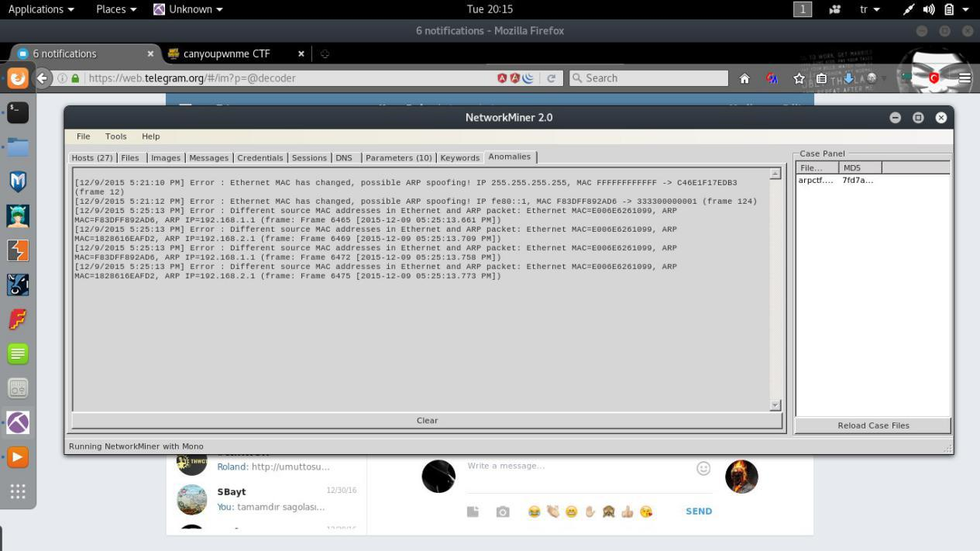980x551 pixels.
Task: Bookmark this page with the star icon
Action: [799, 78]
